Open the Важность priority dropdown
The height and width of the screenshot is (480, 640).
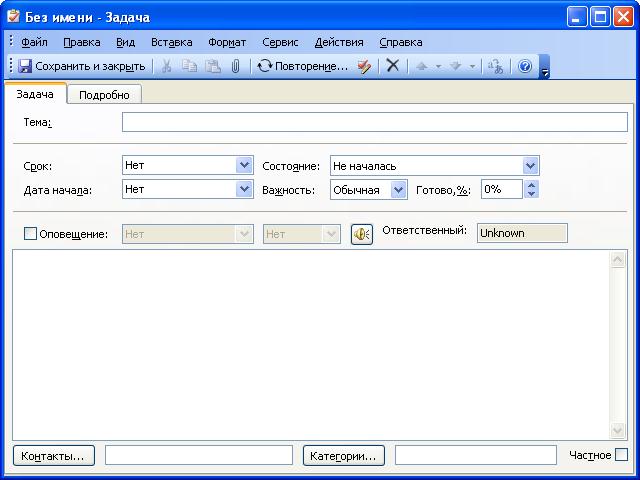pyautogui.click(x=398, y=190)
